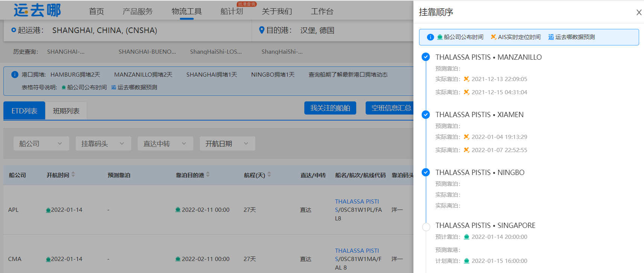Click the XIAMEN timeline check marker
The height and width of the screenshot is (273, 644).
pos(426,115)
